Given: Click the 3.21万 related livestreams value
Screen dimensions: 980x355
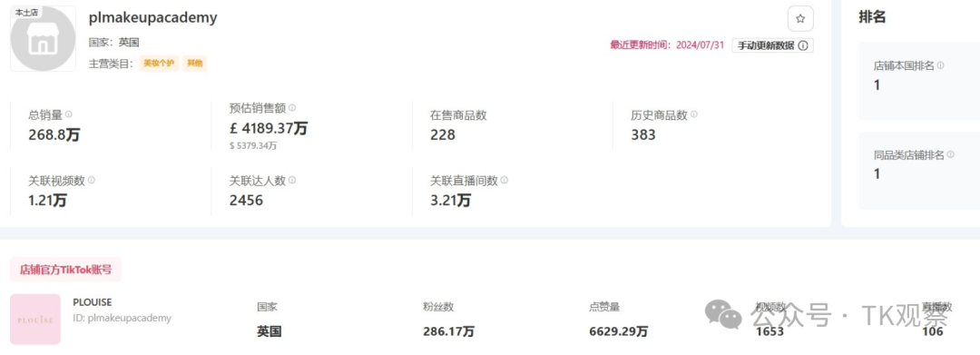Looking at the screenshot, I should (451, 200).
